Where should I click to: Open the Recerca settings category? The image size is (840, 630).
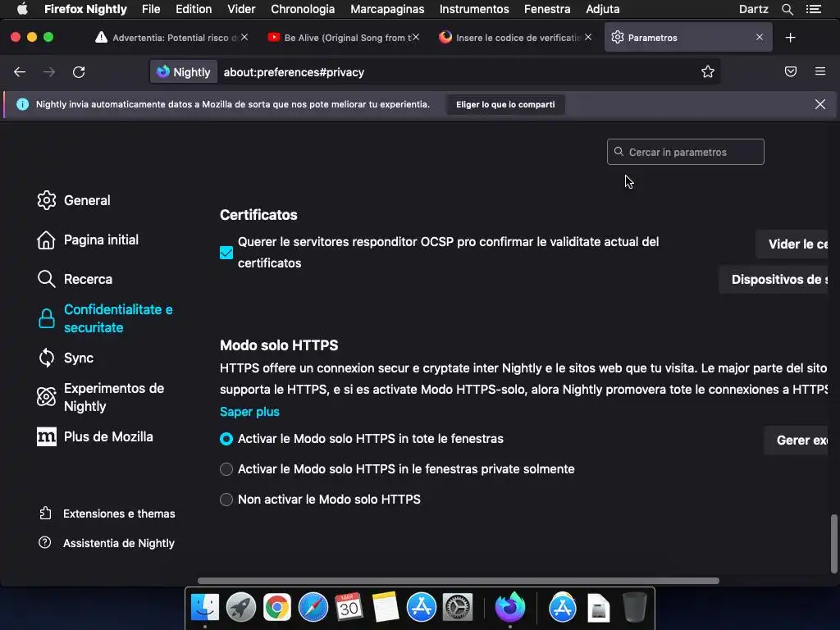click(75, 279)
